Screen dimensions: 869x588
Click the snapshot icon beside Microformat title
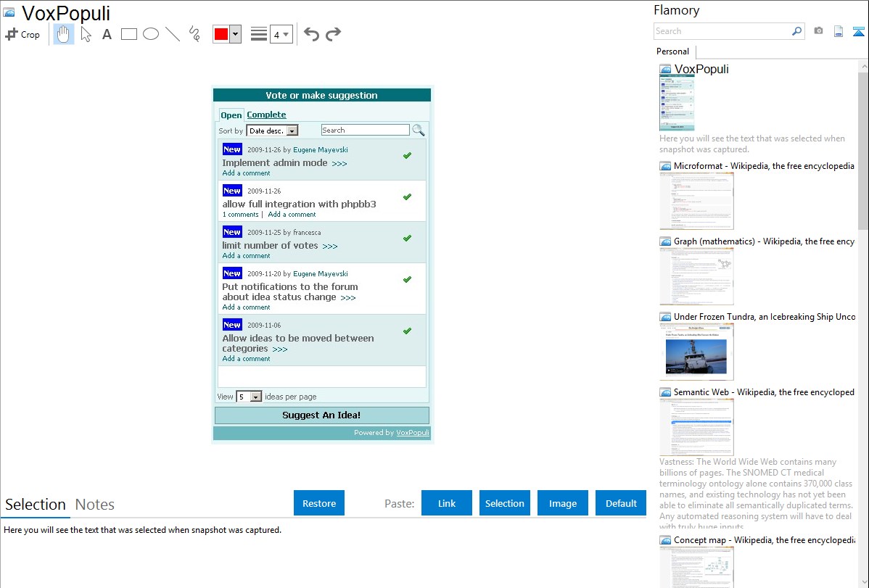tap(665, 166)
